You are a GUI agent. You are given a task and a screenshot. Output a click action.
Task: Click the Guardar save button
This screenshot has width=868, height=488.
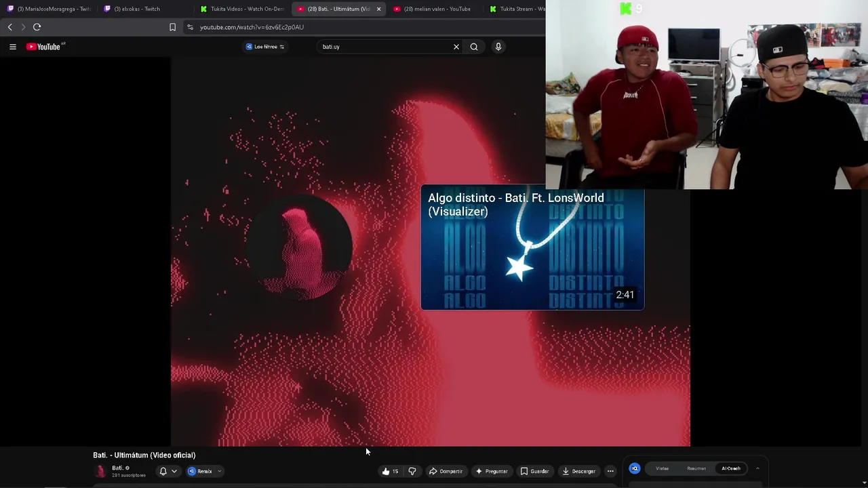[x=534, y=471]
